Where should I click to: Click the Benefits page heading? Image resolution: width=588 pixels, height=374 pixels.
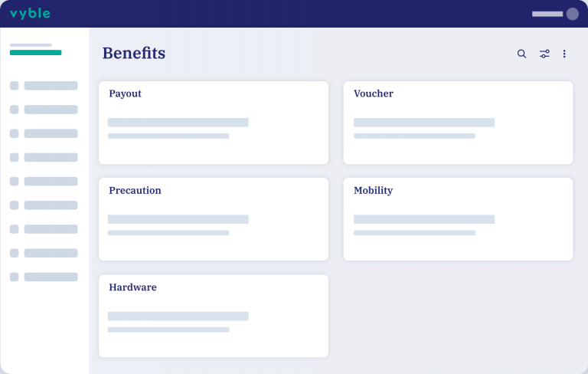coord(134,53)
